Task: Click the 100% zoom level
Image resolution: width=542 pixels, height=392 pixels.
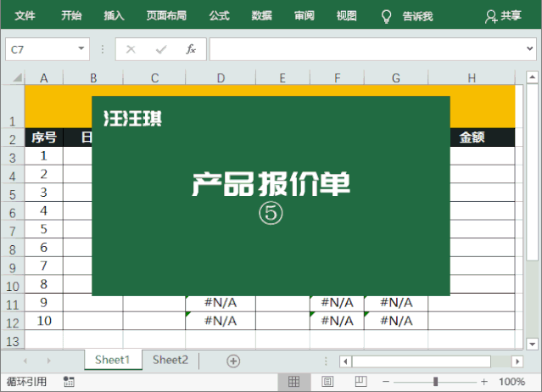Action: click(x=512, y=382)
